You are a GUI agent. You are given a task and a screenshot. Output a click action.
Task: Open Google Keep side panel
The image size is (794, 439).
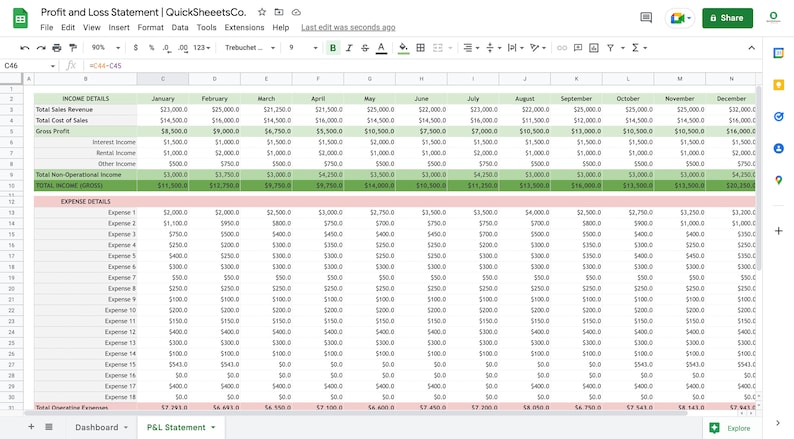pyautogui.click(x=779, y=85)
